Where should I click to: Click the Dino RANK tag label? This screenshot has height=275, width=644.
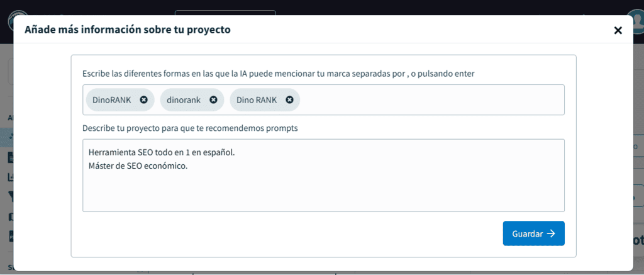tap(257, 100)
